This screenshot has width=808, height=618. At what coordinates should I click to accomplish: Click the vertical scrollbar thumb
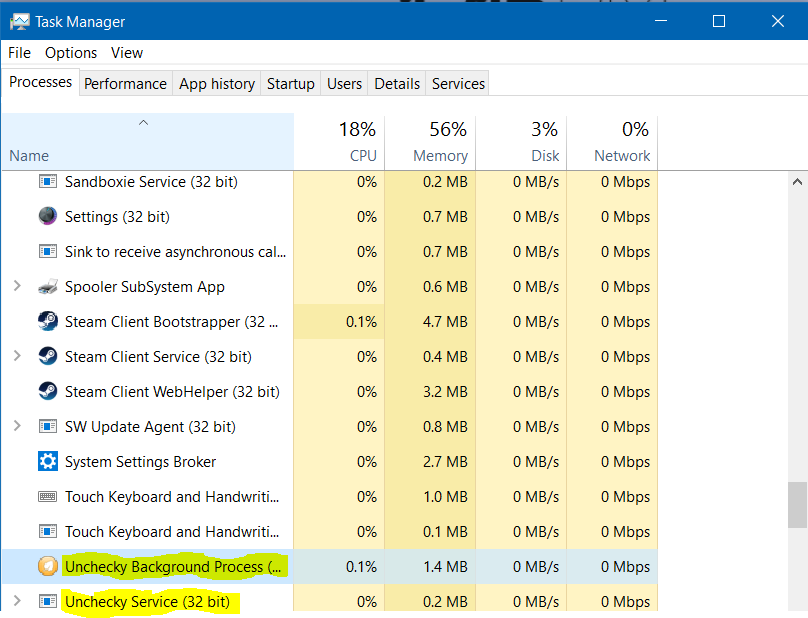[797, 505]
